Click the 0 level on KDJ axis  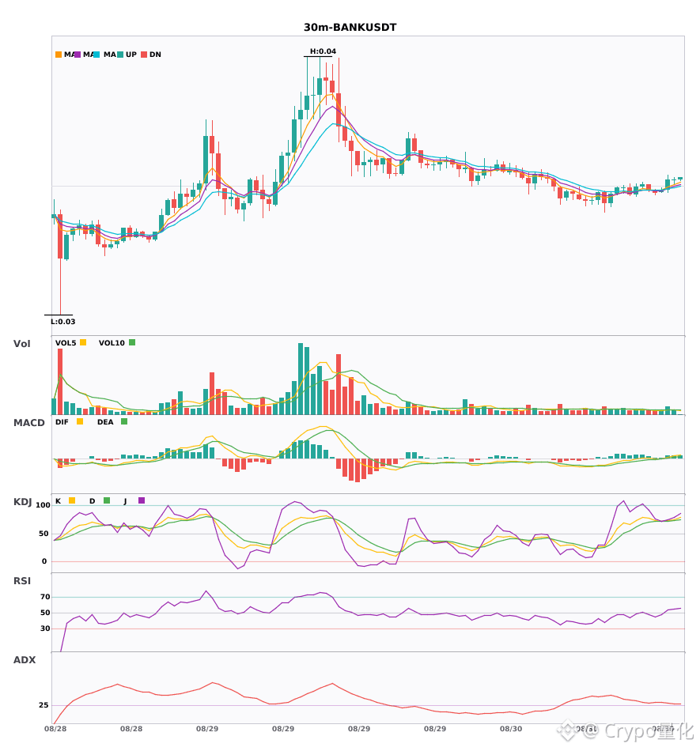44,561
